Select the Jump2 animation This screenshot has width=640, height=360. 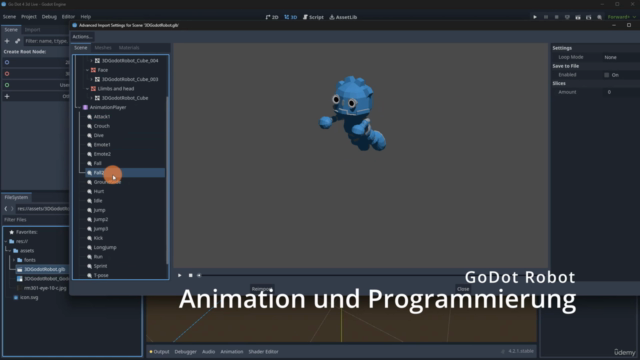coord(101,220)
